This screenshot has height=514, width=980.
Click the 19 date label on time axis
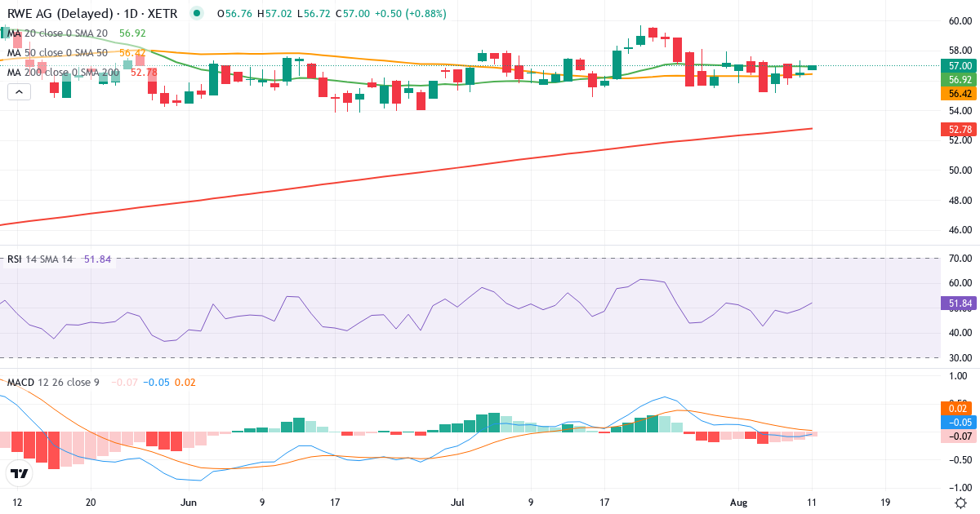(x=886, y=503)
